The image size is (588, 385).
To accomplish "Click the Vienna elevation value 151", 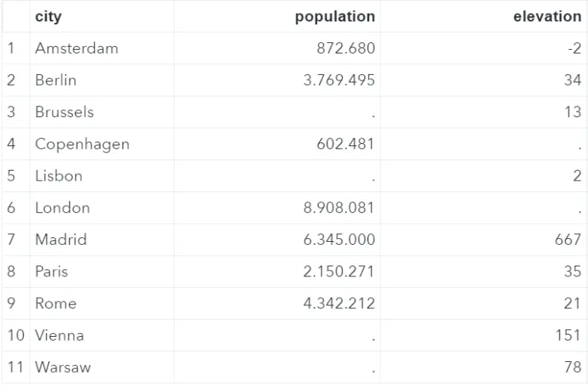I will coord(569,335).
